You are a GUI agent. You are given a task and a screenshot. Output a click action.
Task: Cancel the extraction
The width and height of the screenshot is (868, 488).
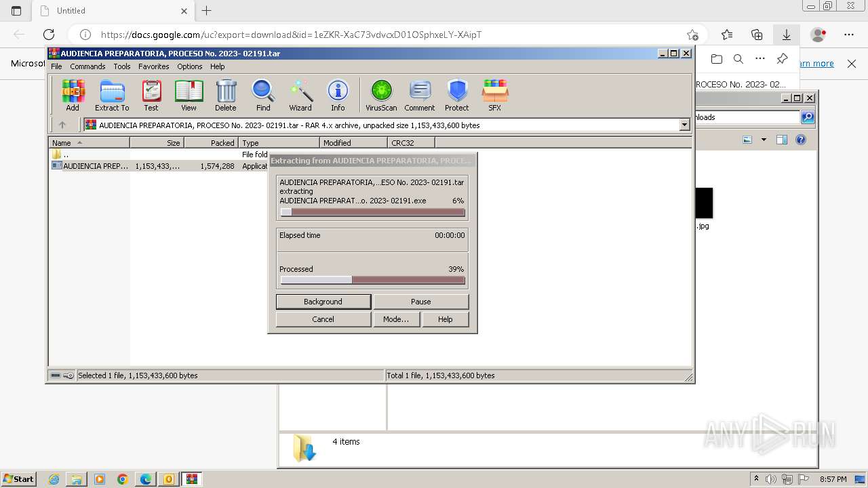click(323, 319)
